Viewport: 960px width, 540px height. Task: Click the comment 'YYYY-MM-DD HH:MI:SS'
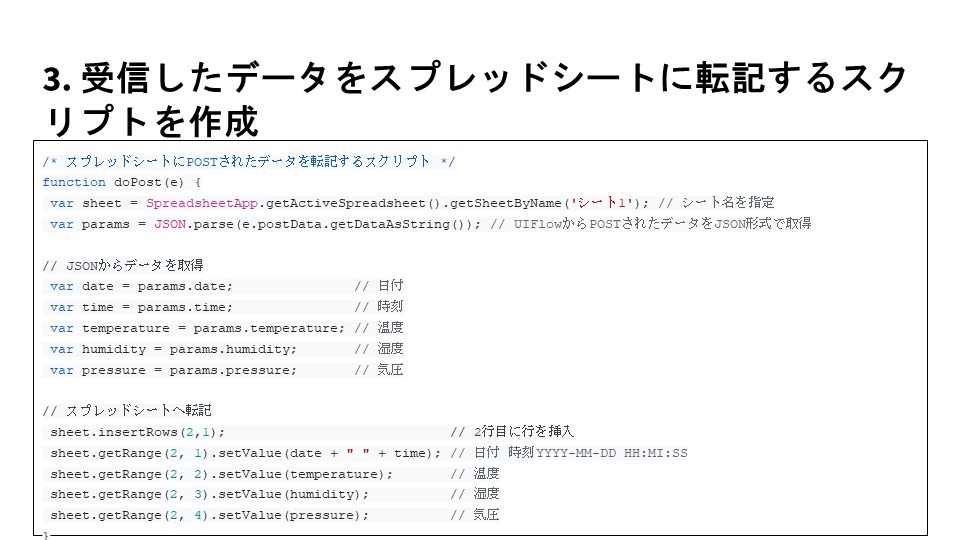coord(612,453)
